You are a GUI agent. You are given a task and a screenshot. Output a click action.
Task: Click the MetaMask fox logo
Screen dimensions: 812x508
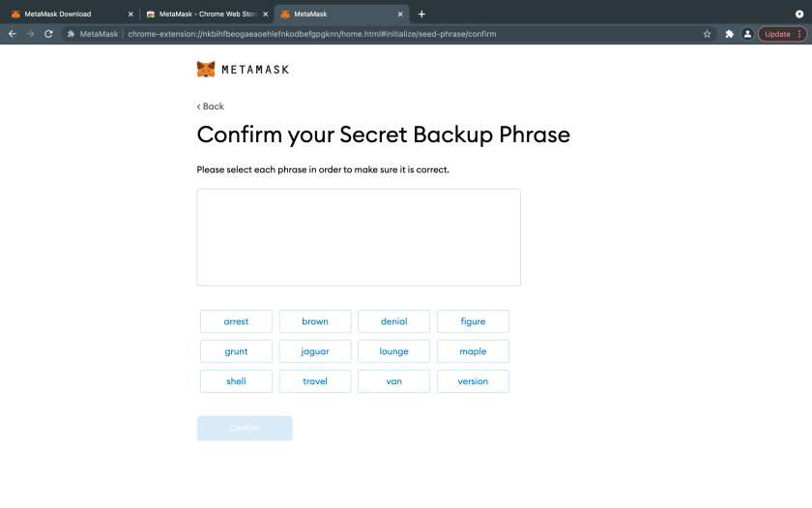[x=206, y=70]
